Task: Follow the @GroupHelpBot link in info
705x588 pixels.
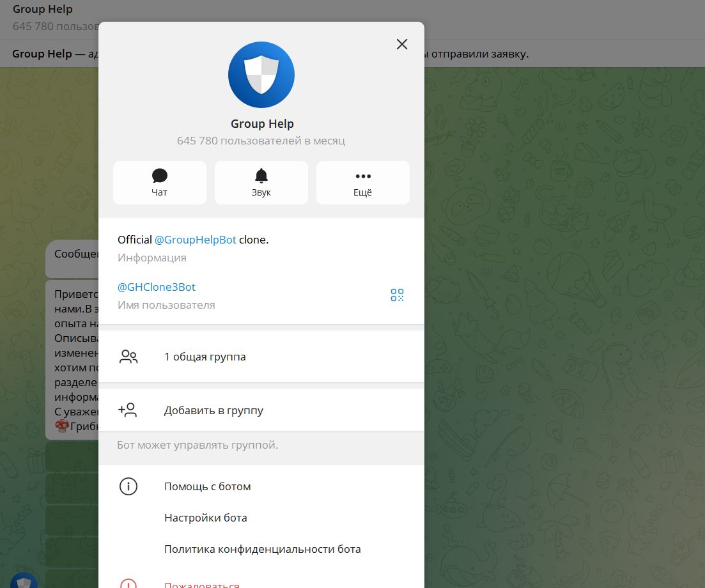Action: tap(195, 240)
